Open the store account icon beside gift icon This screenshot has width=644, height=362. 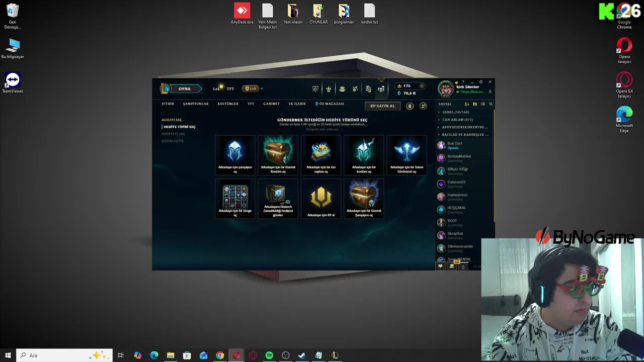click(423, 106)
